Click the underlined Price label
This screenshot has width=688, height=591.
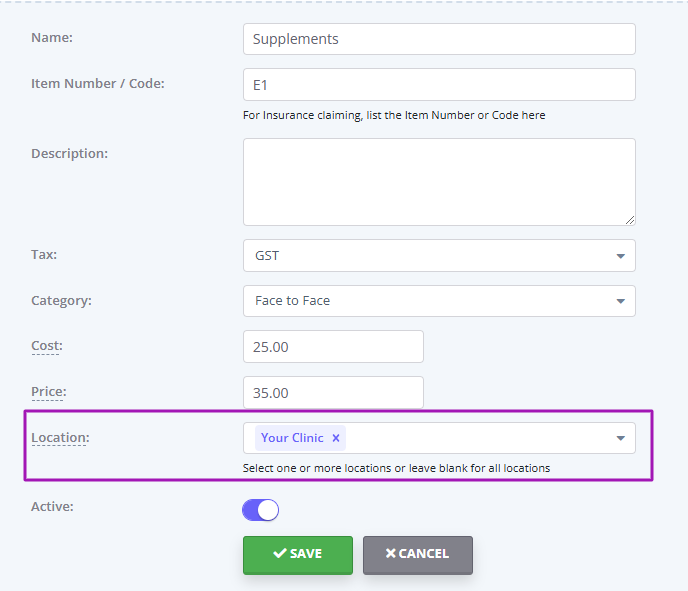49,391
